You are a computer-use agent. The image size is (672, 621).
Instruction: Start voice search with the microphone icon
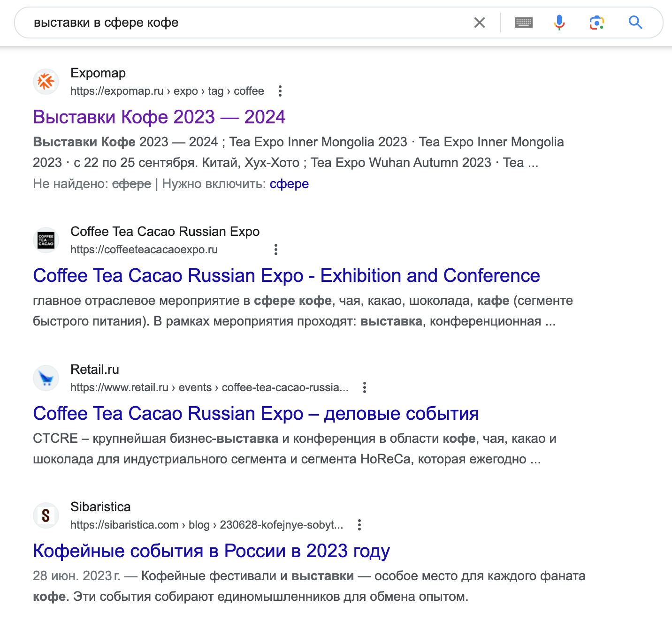(x=559, y=23)
